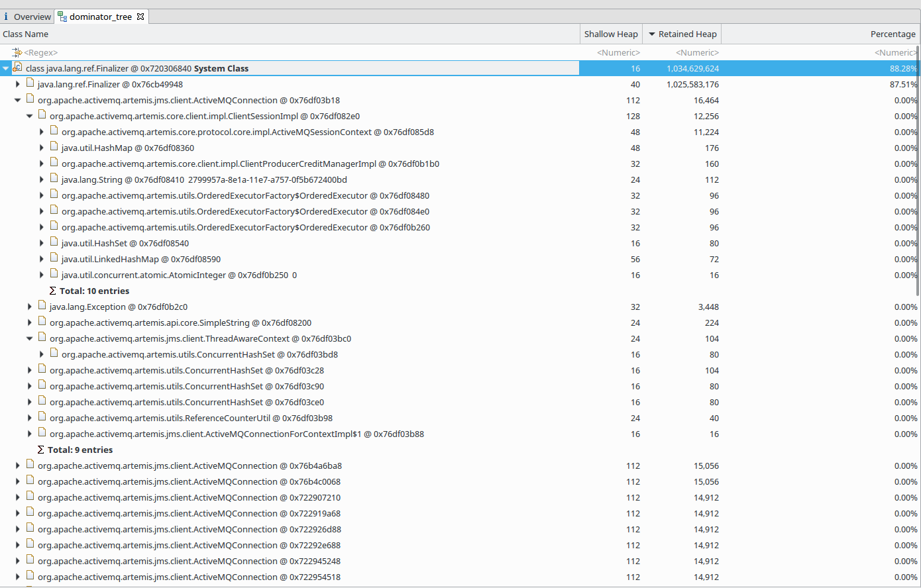
Task: Click object icon of ActiveMQConnection @ 0x76df03b18
Action: (x=30, y=99)
